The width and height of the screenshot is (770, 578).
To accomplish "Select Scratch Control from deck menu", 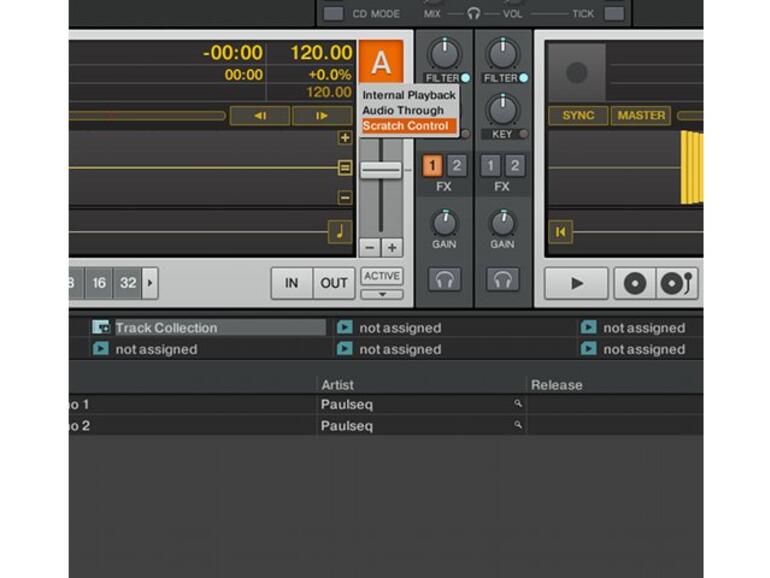I will [x=407, y=126].
